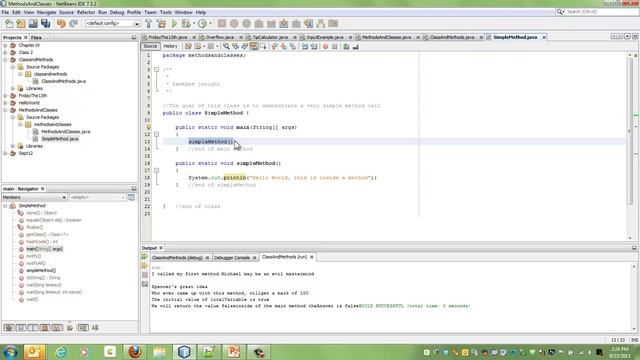Open the dropdown arrow beside Profile Project
The image size is (640, 360).
210,24
